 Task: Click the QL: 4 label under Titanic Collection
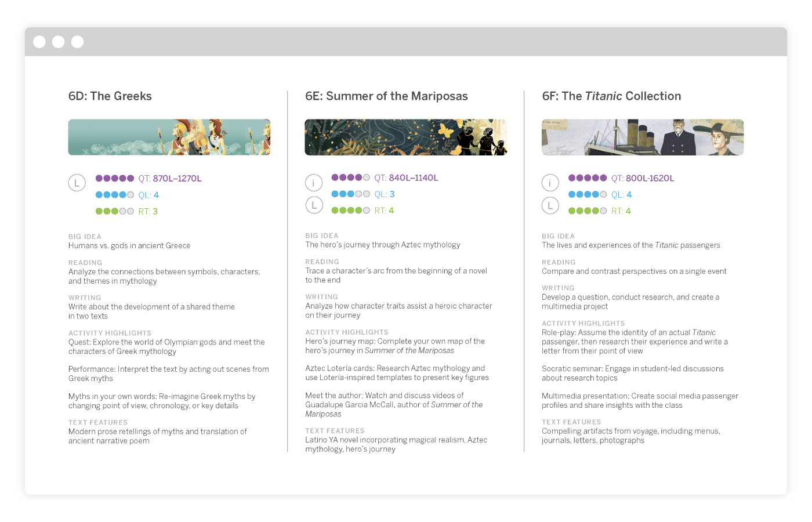pos(622,195)
